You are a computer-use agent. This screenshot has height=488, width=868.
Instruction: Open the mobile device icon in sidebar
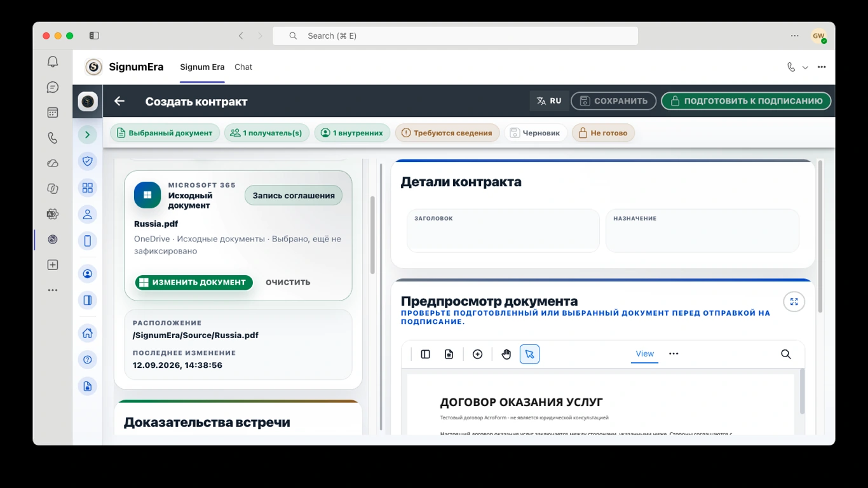(x=88, y=241)
